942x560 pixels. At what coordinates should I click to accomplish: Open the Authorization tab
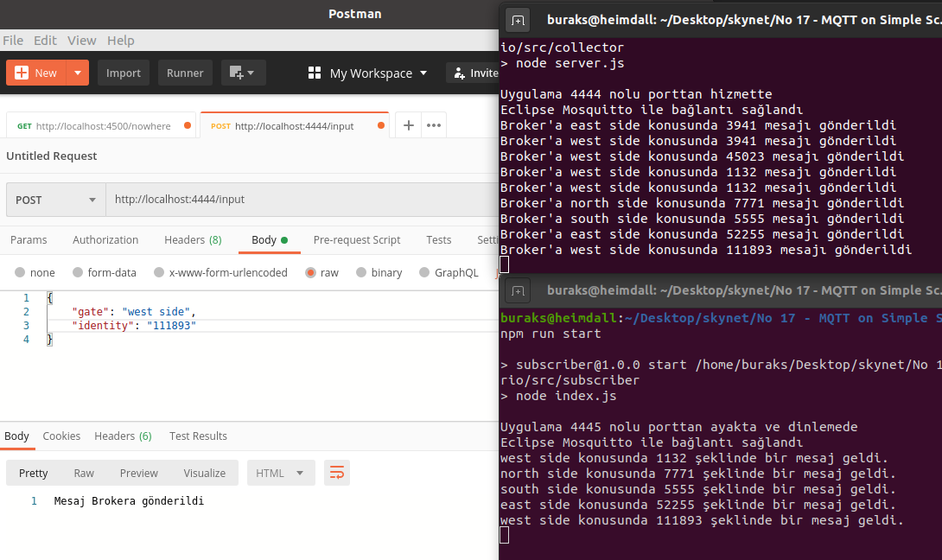pos(105,239)
